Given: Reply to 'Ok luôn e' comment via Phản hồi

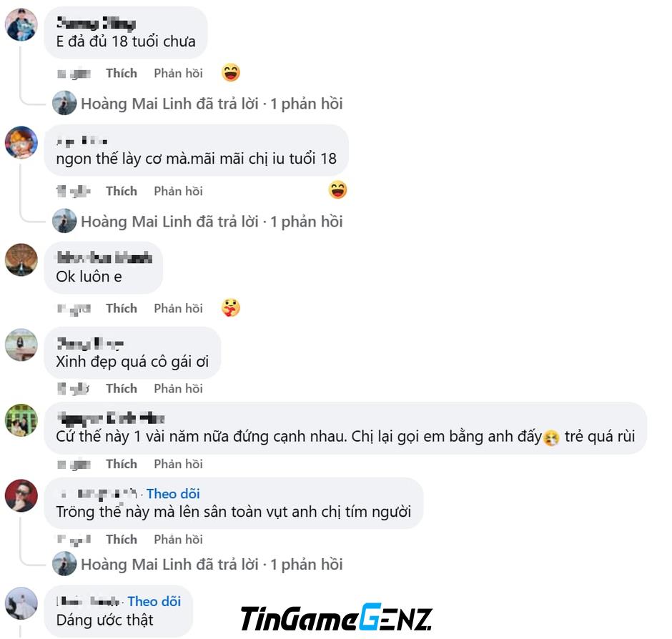Looking at the screenshot, I should 178,309.
